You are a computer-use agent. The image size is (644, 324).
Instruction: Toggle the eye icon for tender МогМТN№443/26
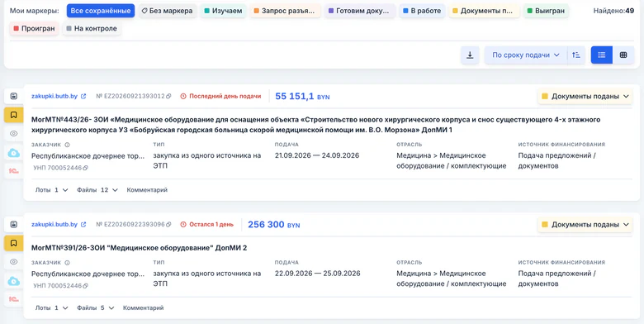pos(14,134)
